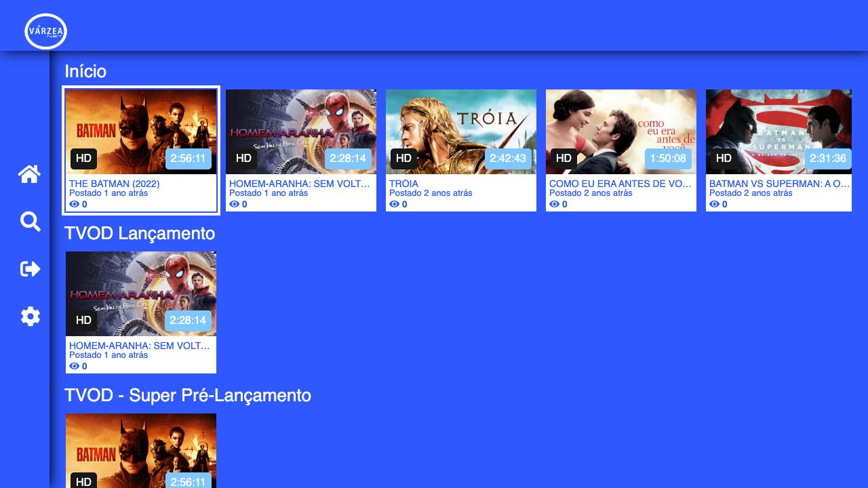Click the 1:50:08 duration badge
The height and width of the screenshot is (488, 868).
click(x=668, y=159)
